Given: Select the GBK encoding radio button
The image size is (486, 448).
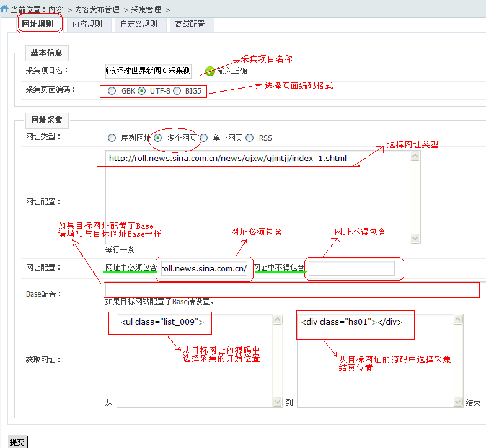Looking at the screenshot, I should coord(112,91).
